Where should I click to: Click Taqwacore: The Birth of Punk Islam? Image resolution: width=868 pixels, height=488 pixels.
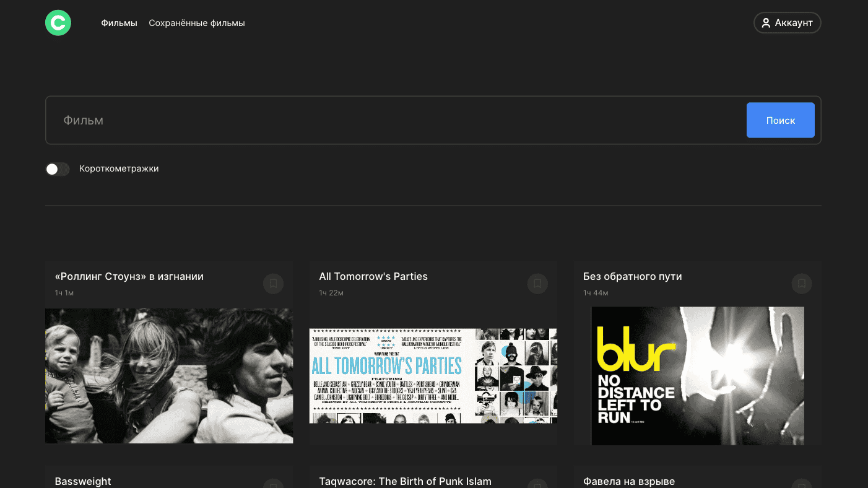click(x=405, y=481)
